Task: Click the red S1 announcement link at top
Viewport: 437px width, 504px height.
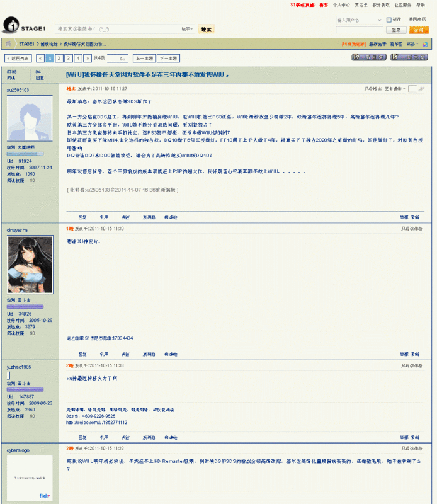Action: [309, 5]
